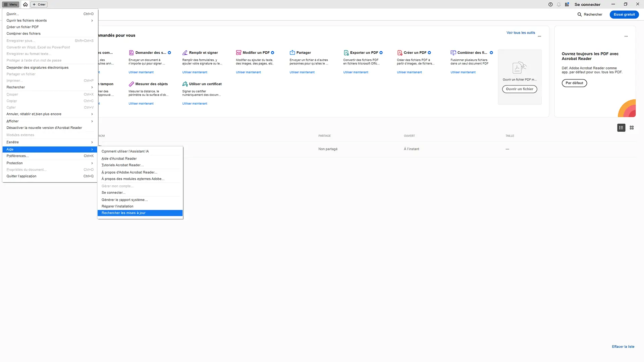Click Effacer la liste link
Screen dimensions: 644x362
(623, 347)
